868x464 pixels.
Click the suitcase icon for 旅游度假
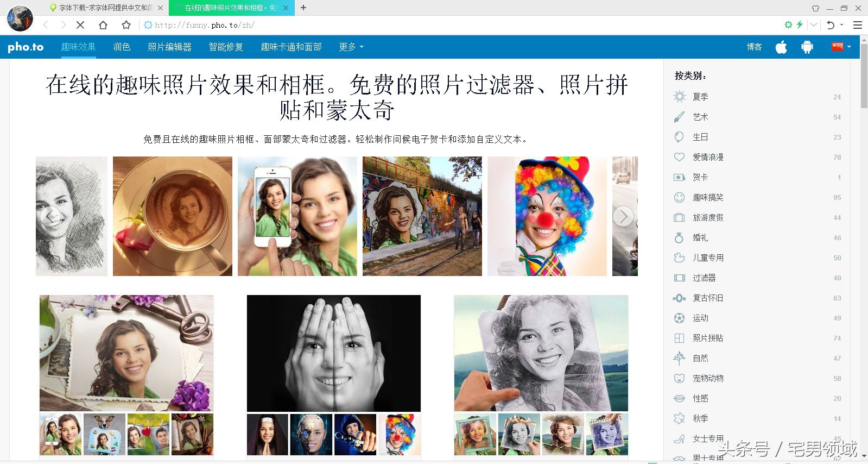[679, 217]
